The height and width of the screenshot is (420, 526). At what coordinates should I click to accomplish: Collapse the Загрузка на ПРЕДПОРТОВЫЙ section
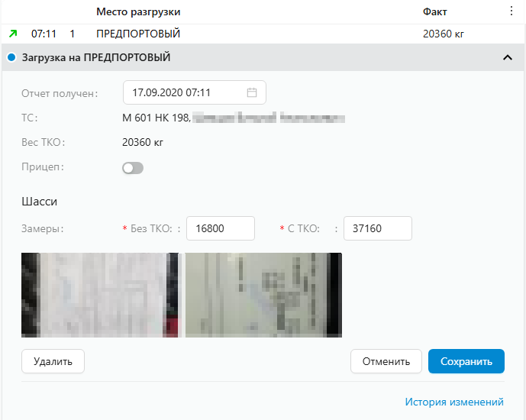point(507,57)
